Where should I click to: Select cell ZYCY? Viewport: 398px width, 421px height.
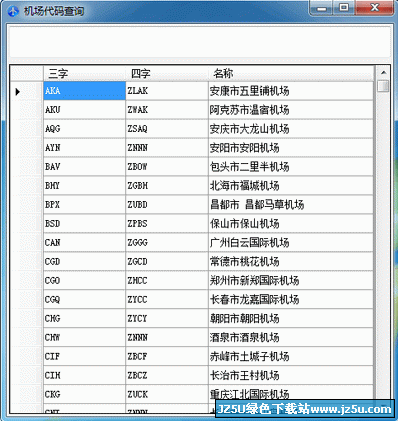coord(167,319)
